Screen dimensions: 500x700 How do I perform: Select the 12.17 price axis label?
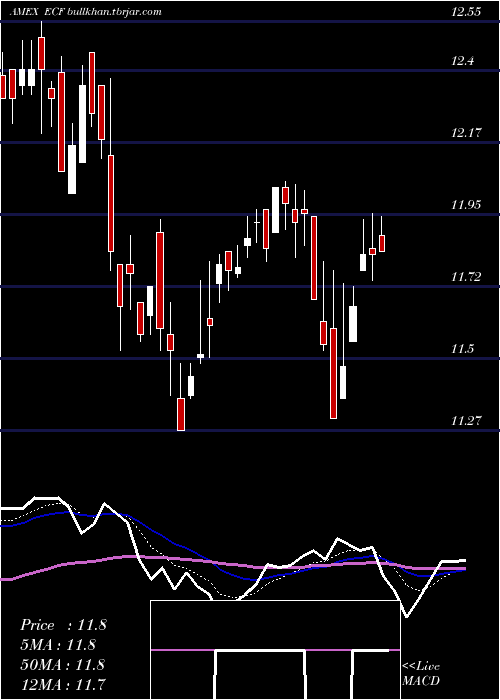click(x=466, y=133)
